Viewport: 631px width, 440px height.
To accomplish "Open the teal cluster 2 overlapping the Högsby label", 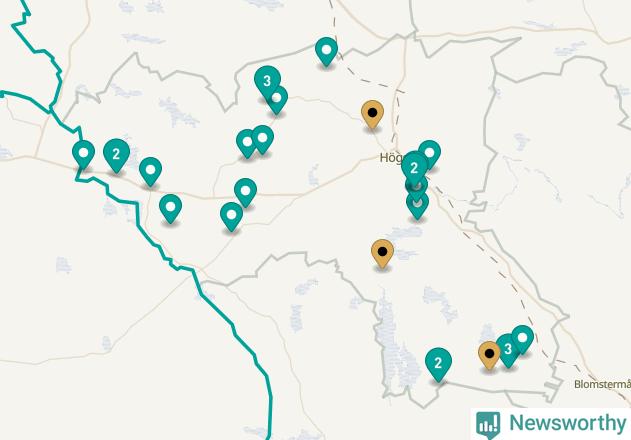I will pyautogui.click(x=414, y=168).
